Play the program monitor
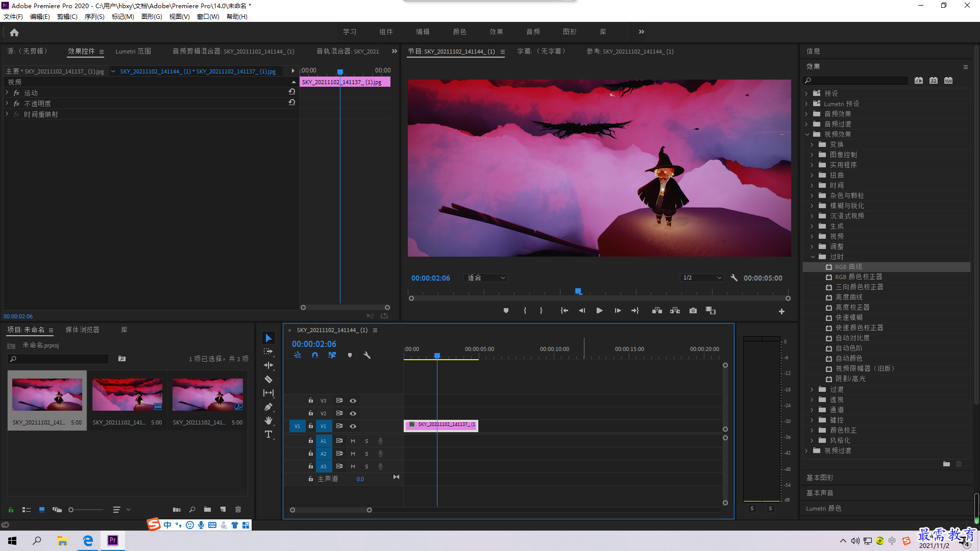The height and width of the screenshot is (551, 980). pyautogui.click(x=599, y=311)
